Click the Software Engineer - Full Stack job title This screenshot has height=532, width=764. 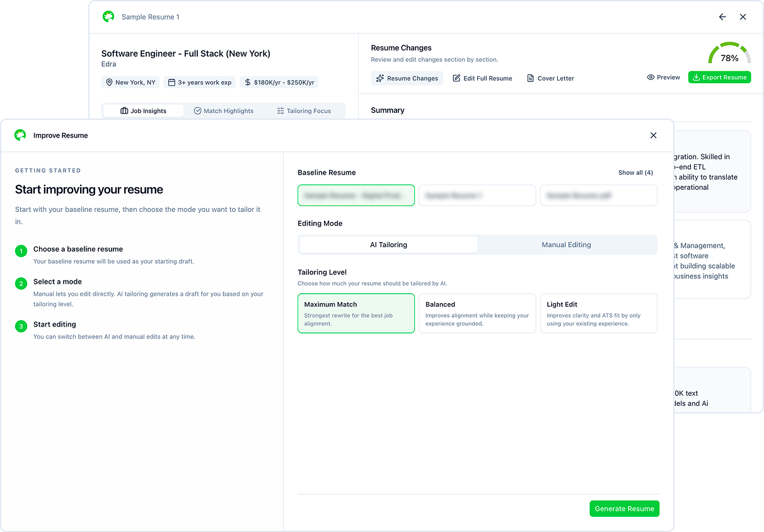[186, 54]
